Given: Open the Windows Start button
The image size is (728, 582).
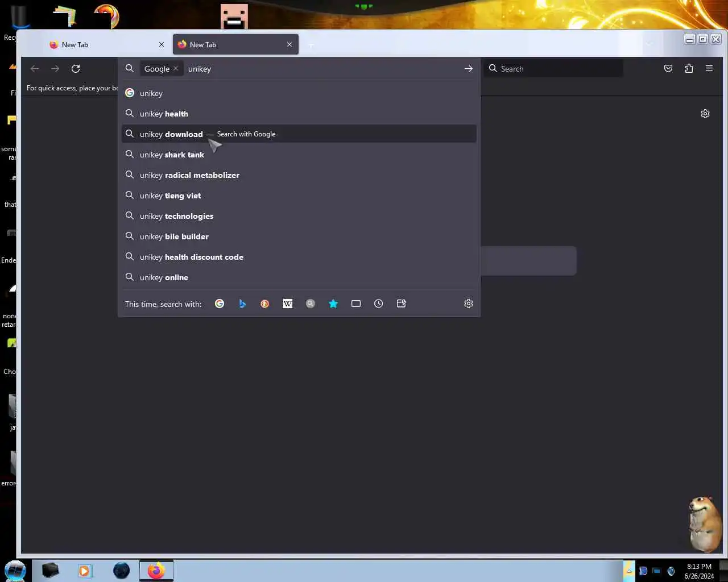Looking at the screenshot, I should 15,570.
